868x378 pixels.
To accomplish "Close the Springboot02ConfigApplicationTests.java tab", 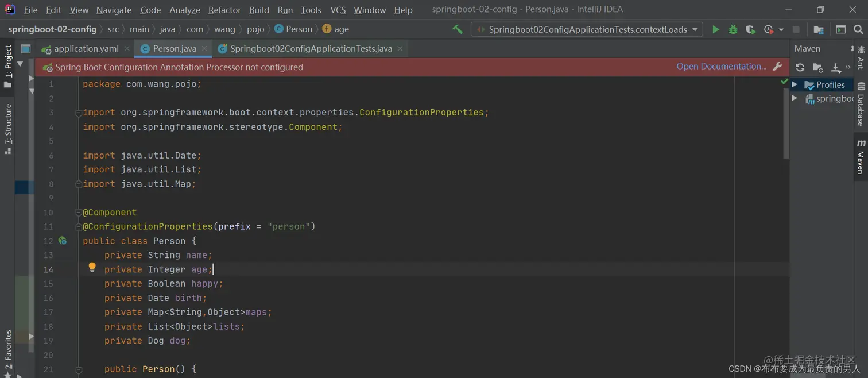I will coord(400,49).
